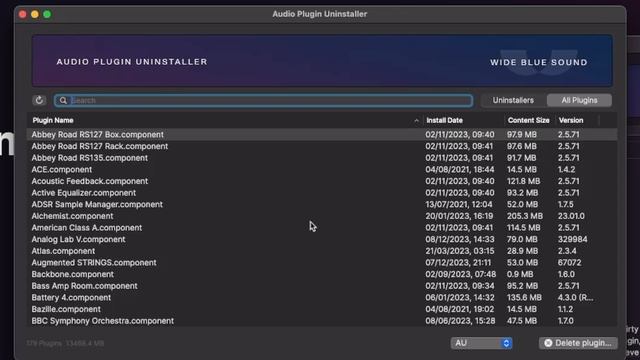The height and width of the screenshot is (360, 640).
Task: Click the 135.6 MB size of Battery 4
Action: pos(524,298)
